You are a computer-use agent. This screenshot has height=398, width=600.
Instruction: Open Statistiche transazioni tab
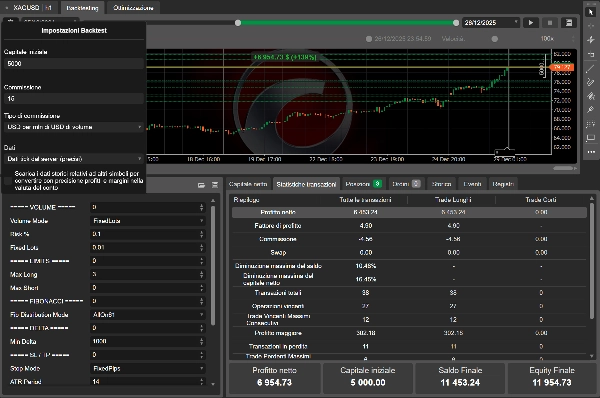(x=306, y=184)
